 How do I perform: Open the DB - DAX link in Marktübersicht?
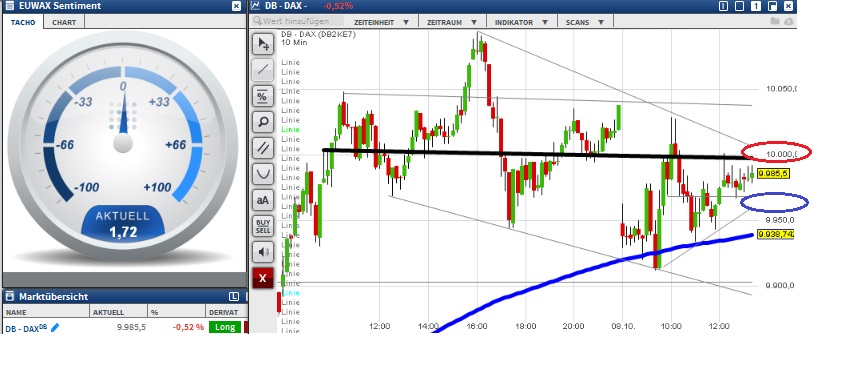(26, 329)
